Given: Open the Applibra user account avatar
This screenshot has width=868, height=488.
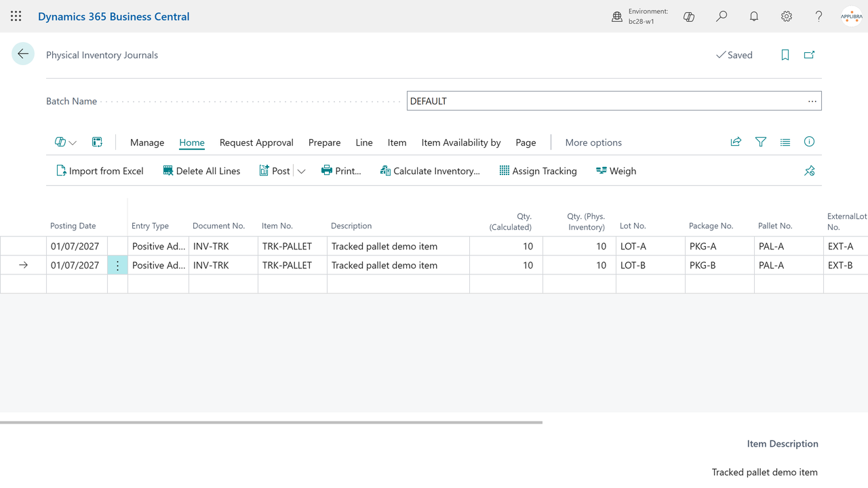Looking at the screenshot, I should click(x=852, y=16).
